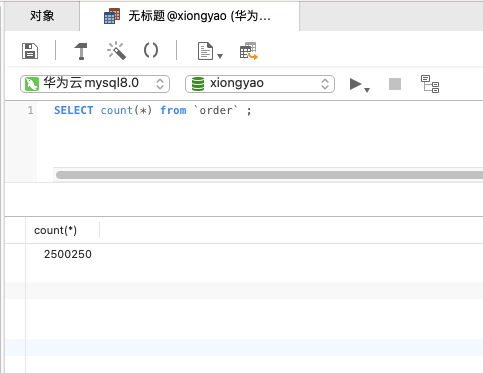Click table icon on the query tab
This screenshot has height=373, width=483.
click(112, 16)
